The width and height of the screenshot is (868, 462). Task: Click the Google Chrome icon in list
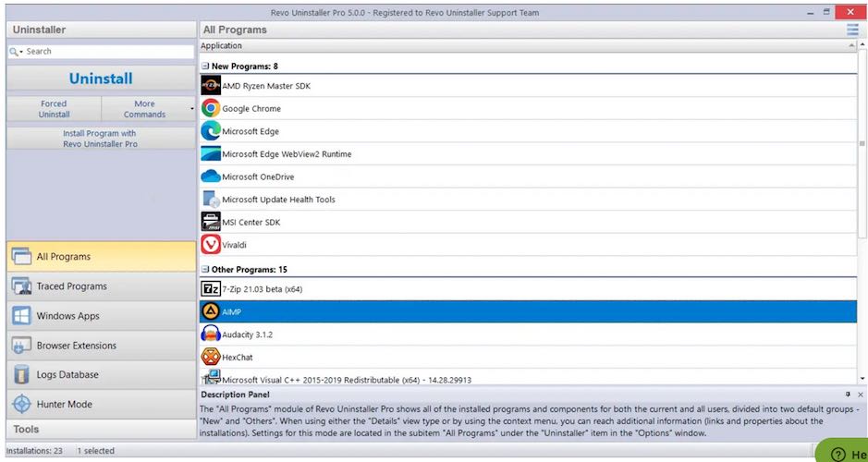click(x=211, y=108)
